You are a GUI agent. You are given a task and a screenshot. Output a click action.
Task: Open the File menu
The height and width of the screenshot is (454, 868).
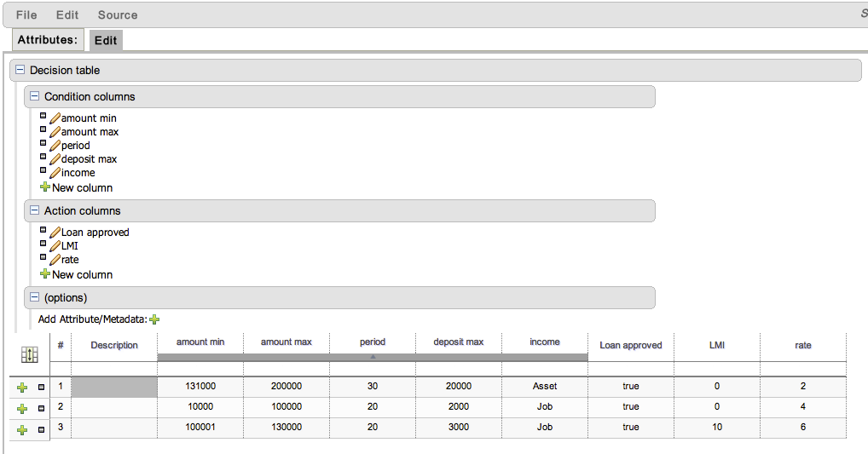26,15
